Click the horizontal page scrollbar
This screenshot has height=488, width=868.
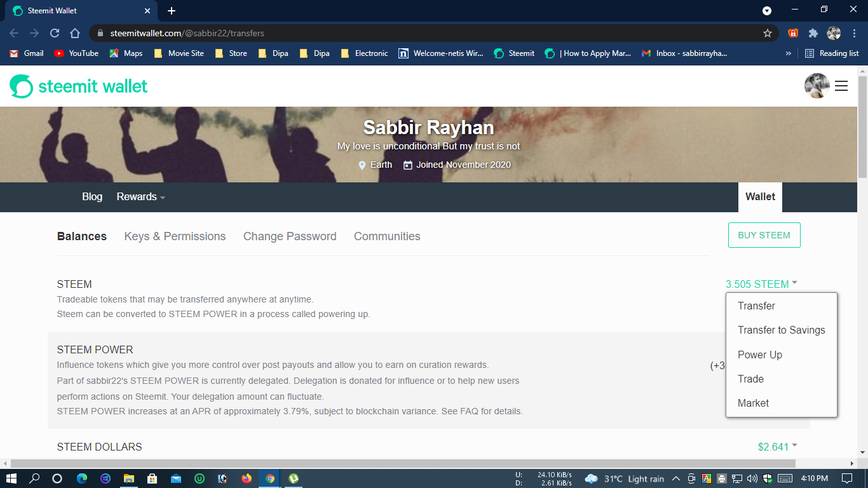403,463
